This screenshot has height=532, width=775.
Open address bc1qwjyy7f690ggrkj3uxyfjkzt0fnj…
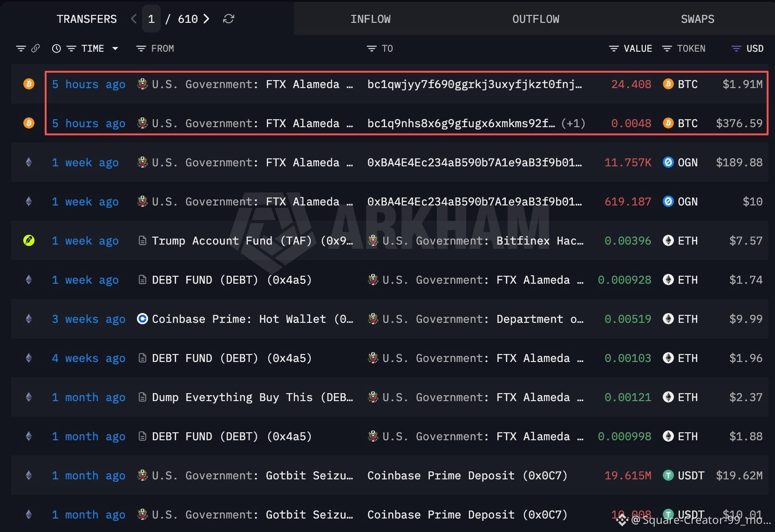pyautogui.click(x=475, y=84)
